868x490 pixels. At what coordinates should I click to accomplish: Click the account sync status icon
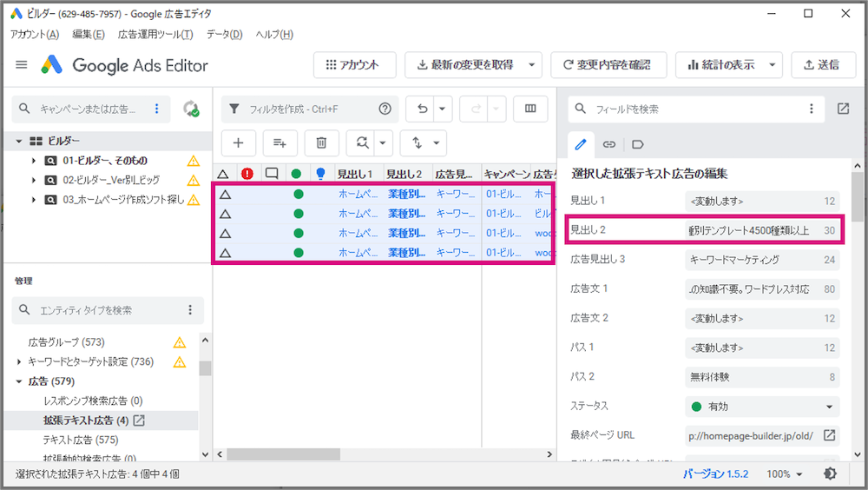click(192, 109)
